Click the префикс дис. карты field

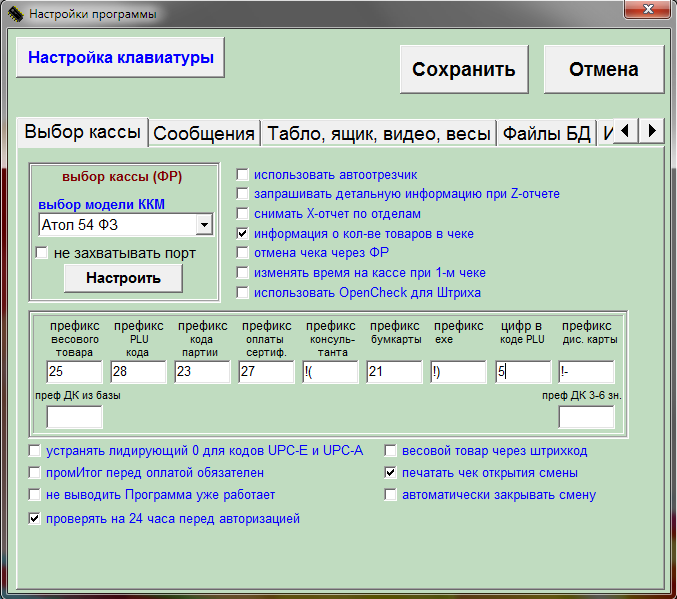(586, 371)
